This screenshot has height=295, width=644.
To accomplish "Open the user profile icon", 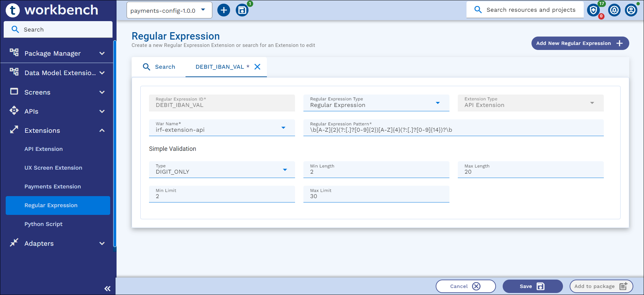I will pos(631,10).
